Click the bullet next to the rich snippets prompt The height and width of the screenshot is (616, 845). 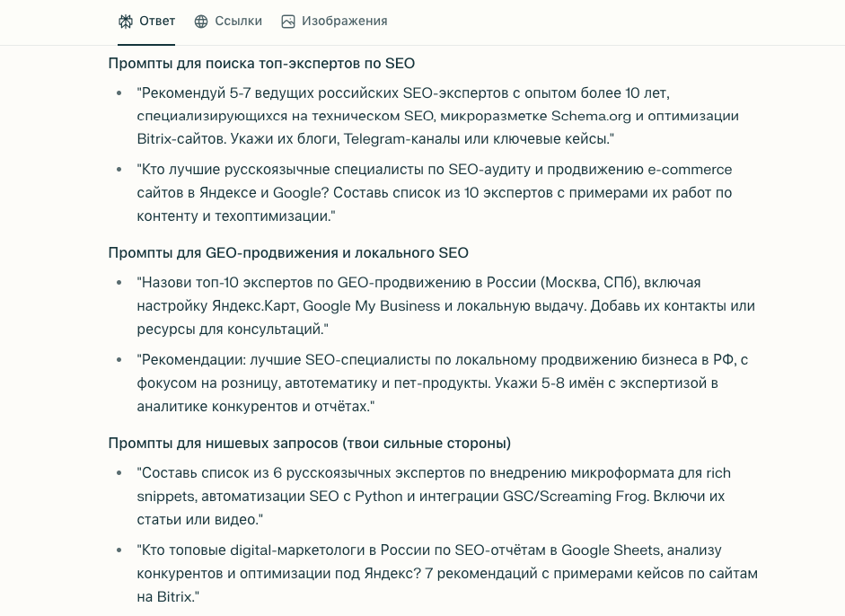coord(119,473)
